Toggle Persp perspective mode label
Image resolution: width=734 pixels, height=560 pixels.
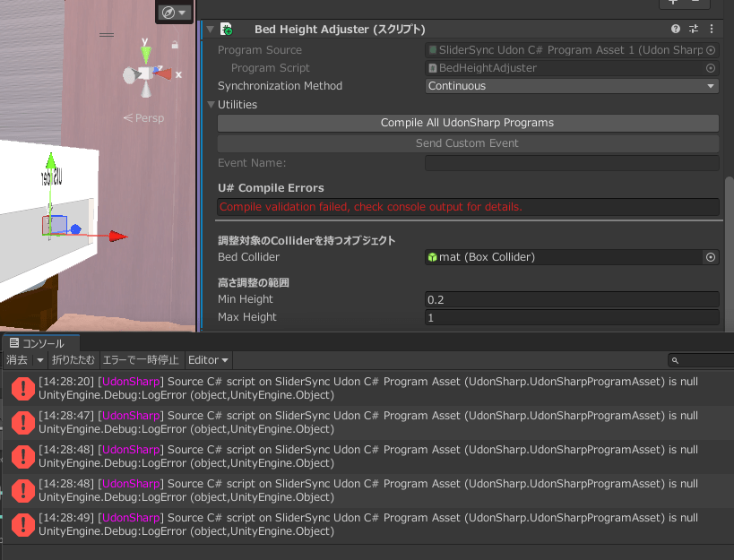(149, 118)
